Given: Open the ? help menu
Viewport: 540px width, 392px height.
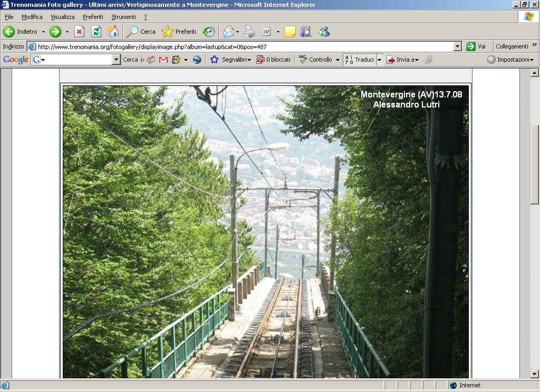Looking at the screenshot, I should tap(146, 17).
